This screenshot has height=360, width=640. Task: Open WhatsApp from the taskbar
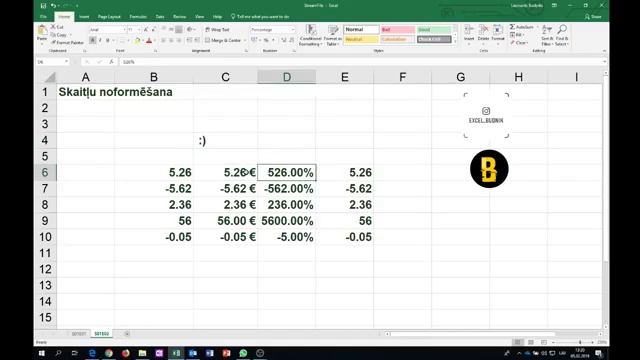(243, 353)
